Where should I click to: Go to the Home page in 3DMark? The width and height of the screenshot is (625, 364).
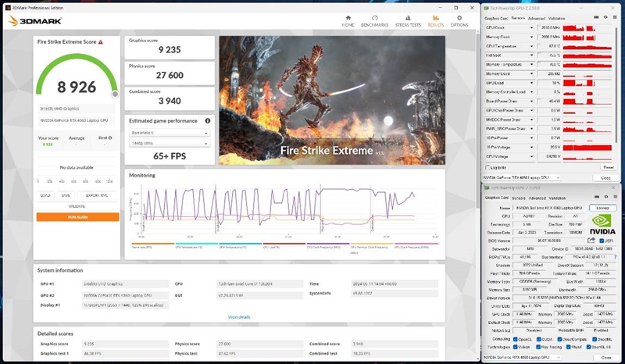[x=348, y=21]
